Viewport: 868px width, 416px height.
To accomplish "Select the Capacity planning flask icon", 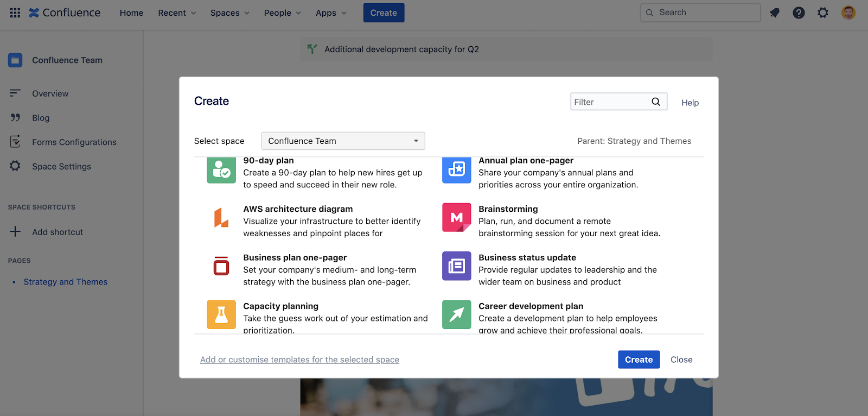I will tap(221, 315).
